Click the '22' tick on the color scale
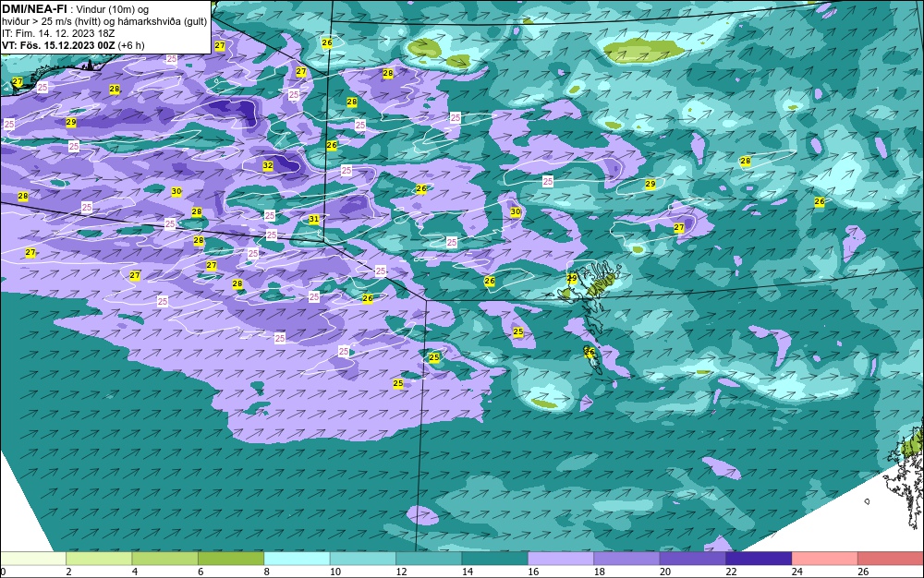Image resolution: width=924 pixels, height=578 pixels. (731, 572)
